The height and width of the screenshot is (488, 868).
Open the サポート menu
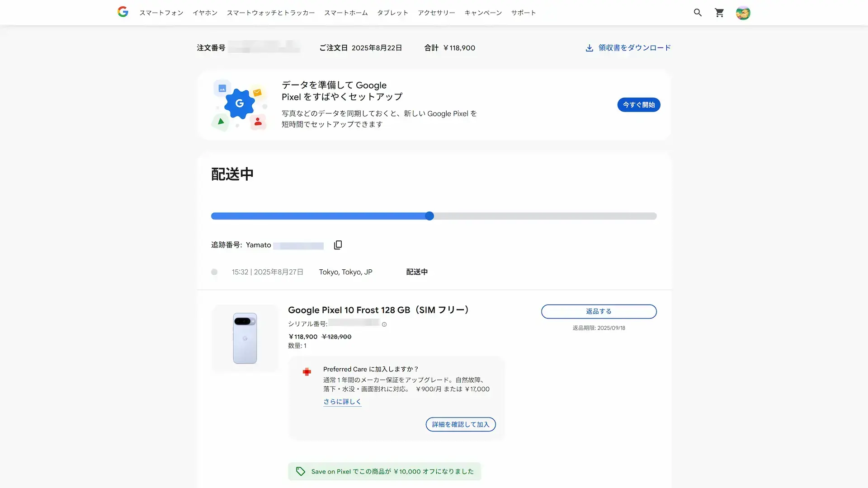[x=523, y=13]
